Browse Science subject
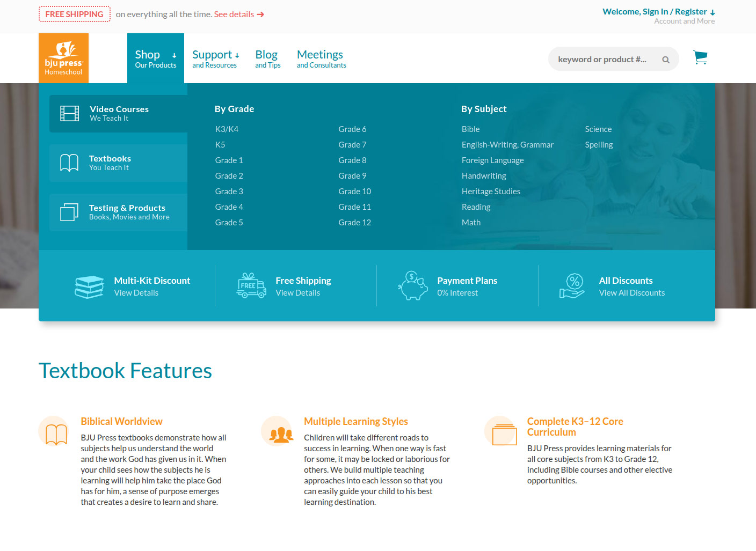Viewport: 756px width, 551px height. [599, 129]
